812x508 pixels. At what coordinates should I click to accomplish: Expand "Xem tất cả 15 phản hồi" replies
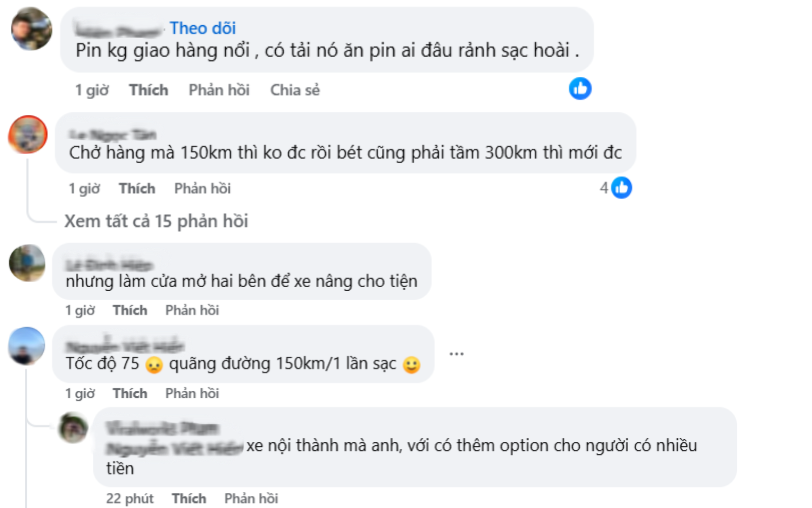click(x=156, y=221)
